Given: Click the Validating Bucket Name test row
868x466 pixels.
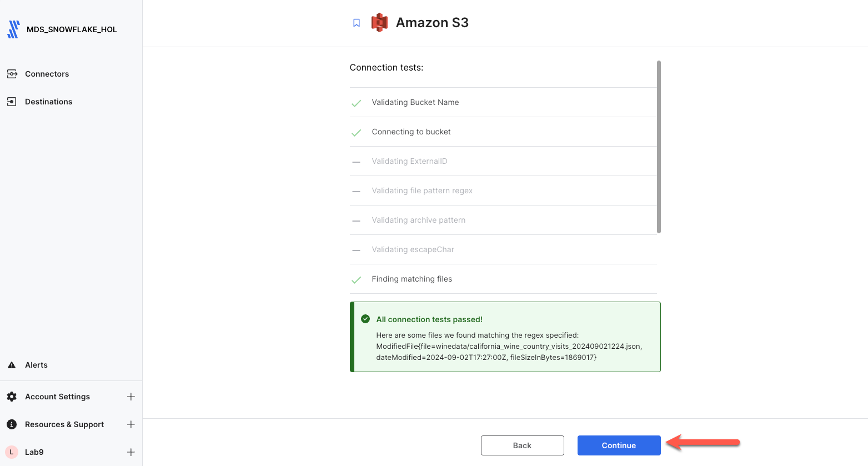Looking at the screenshot, I should coord(415,102).
